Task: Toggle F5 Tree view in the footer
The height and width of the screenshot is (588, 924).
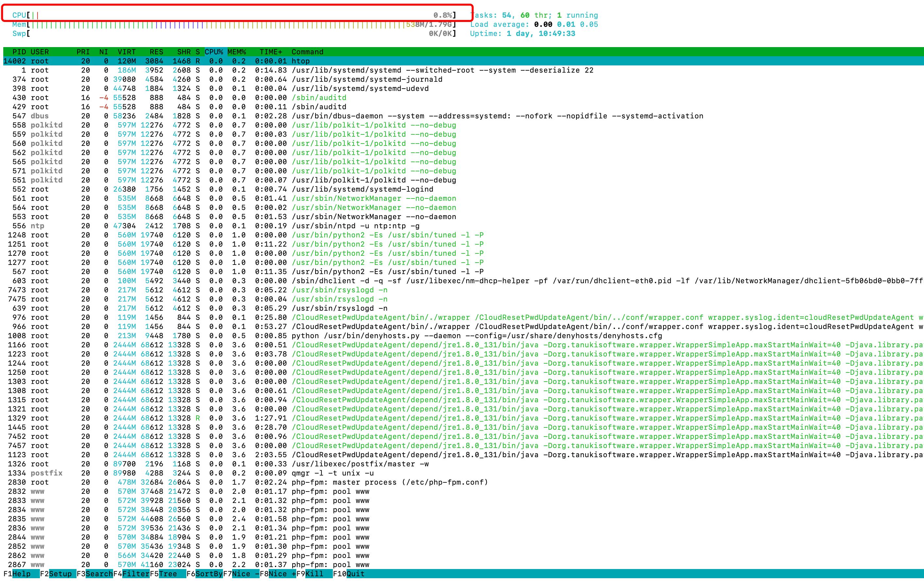Action: pos(168,573)
